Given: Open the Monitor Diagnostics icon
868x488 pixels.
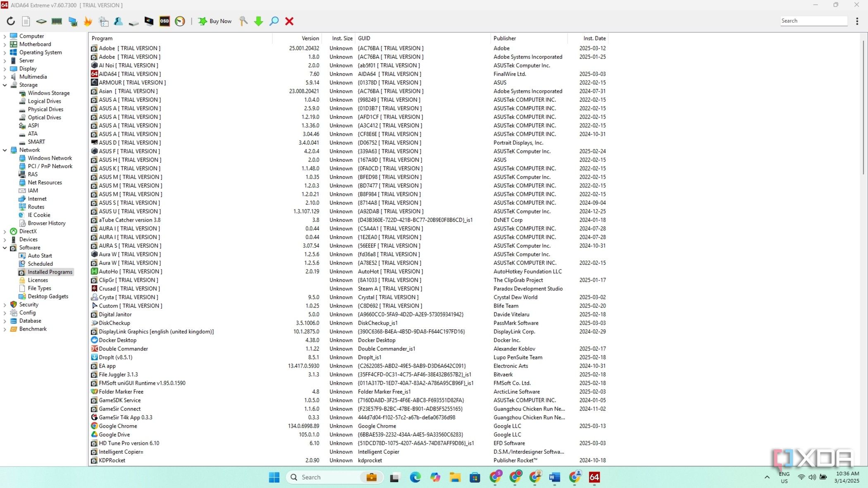Looking at the screenshot, I should click(149, 21).
